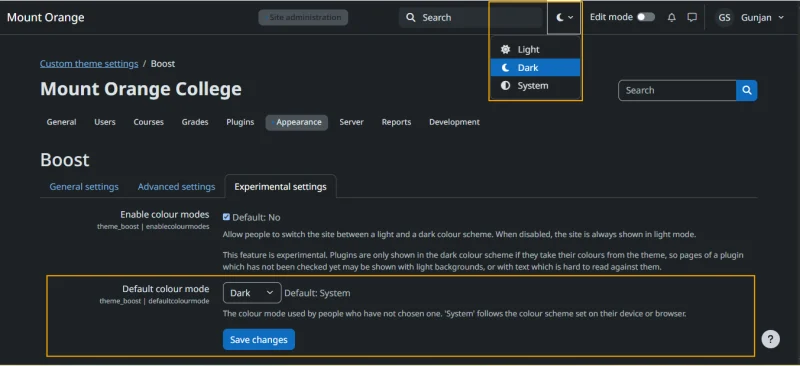Select the Appearance admin tab
The image size is (800, 366).
pos(297,123)
